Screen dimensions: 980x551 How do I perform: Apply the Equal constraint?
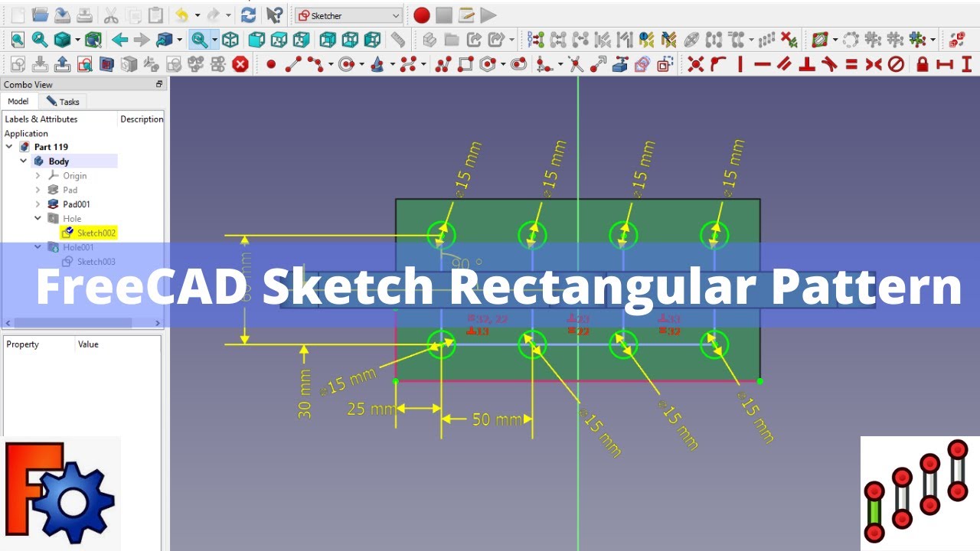[x=851, y=64]
